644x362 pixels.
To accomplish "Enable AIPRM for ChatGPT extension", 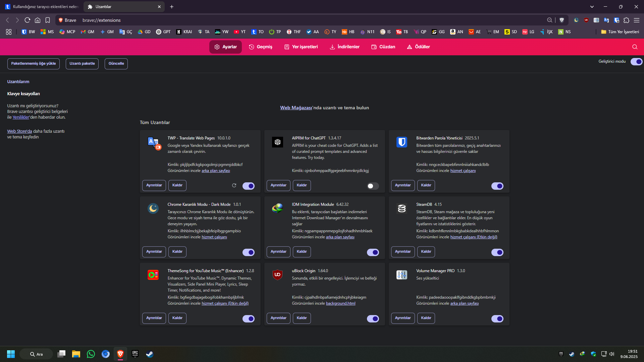I will click(x=373, y=186).
